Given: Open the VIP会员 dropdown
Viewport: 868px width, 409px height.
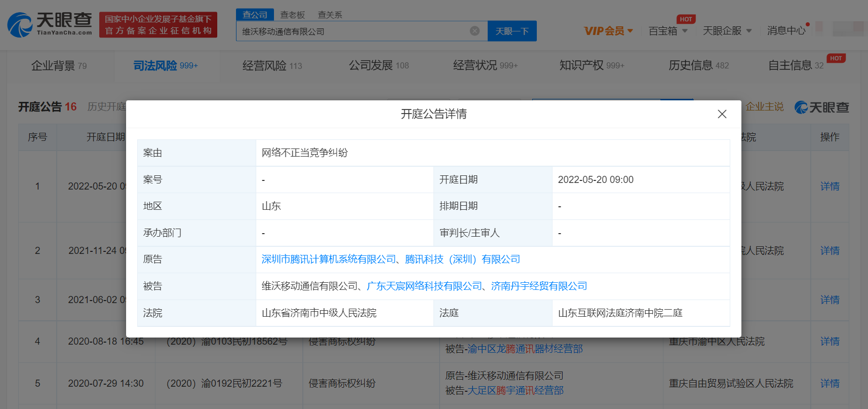Looking at the screenshot, I should [608, 31].
